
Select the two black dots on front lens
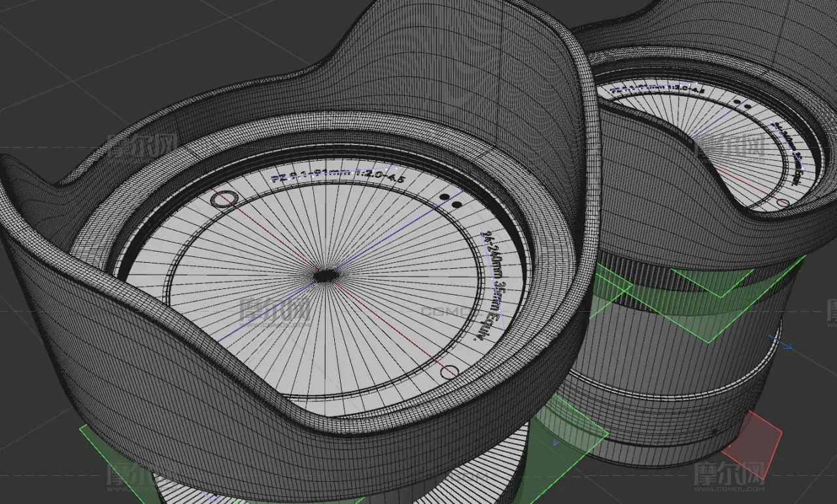click(450, 199)
